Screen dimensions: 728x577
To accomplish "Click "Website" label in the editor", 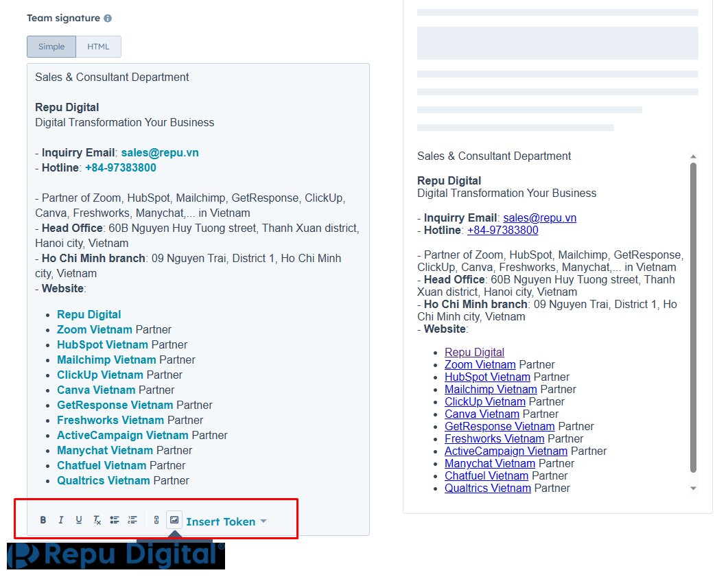I will (62, 288).
